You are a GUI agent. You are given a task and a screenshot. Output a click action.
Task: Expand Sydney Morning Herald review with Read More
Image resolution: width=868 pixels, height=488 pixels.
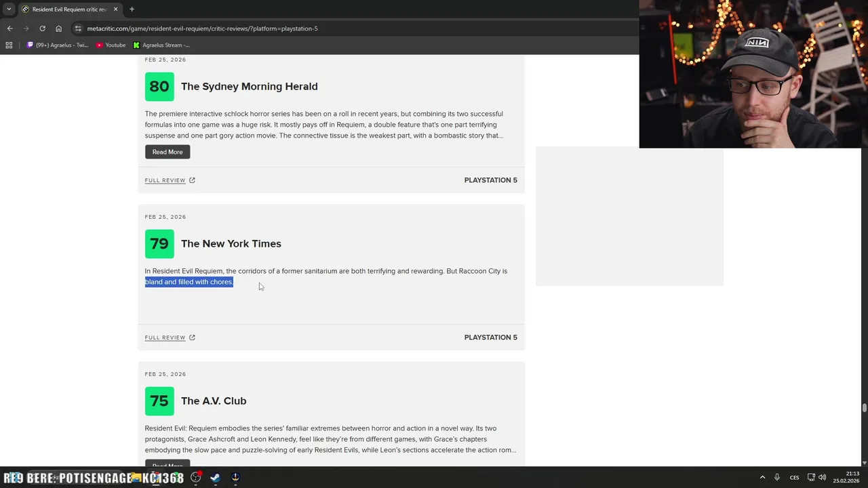167,152
